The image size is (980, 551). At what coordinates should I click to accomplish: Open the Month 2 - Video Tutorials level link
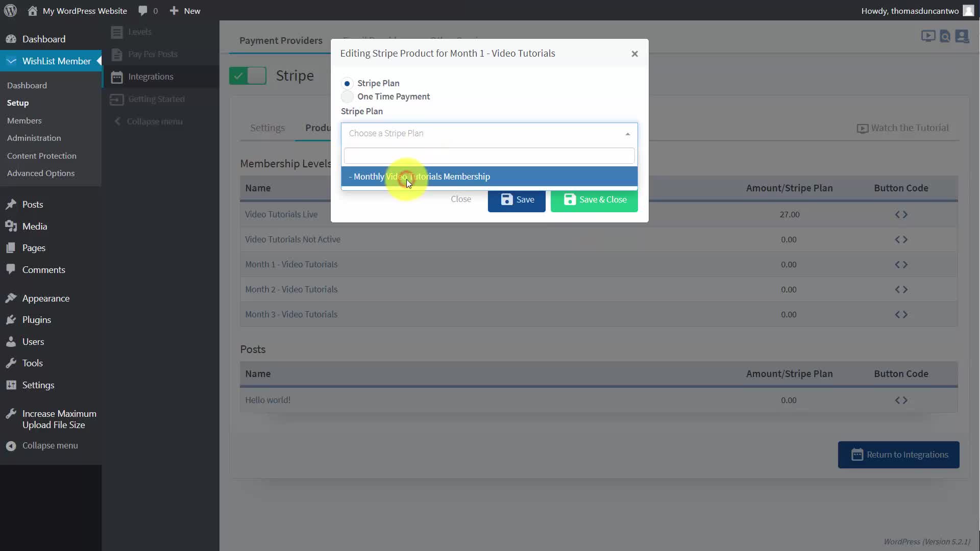pyautogui.click(x=291, y=290)
